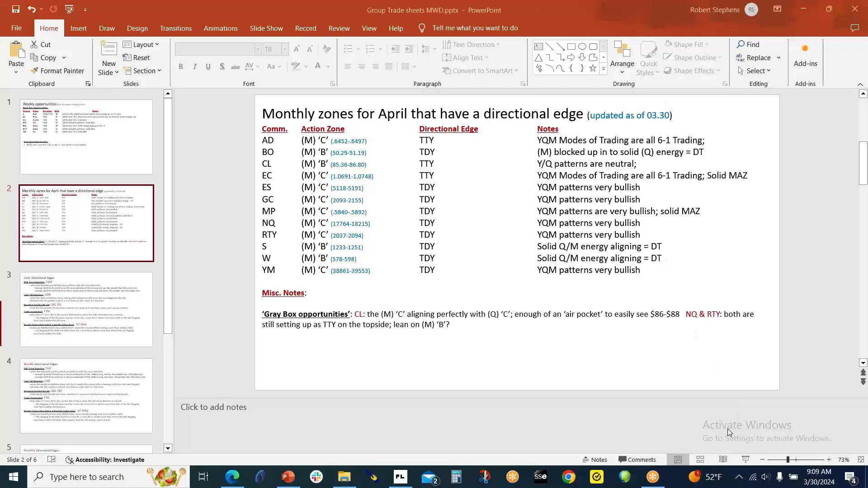Click the Paste clipboard icon
The height and width of the screenshot is (488, 868).
click(16, 51)
